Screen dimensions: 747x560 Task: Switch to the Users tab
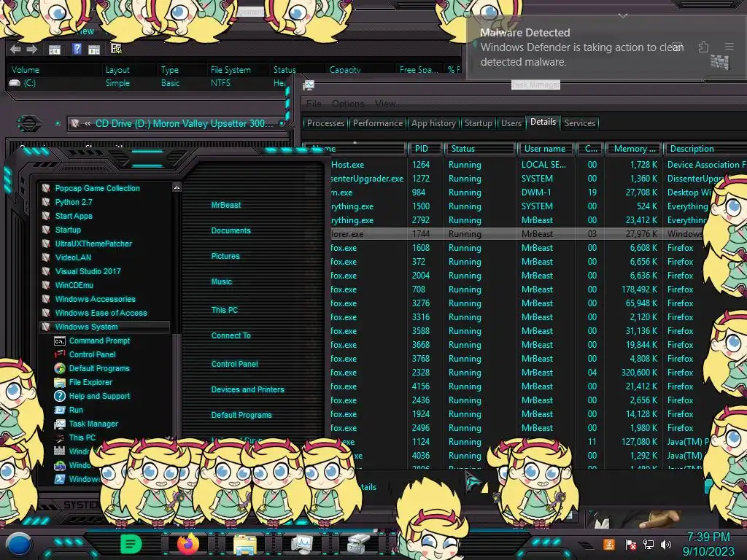click(x=511, y=122)
